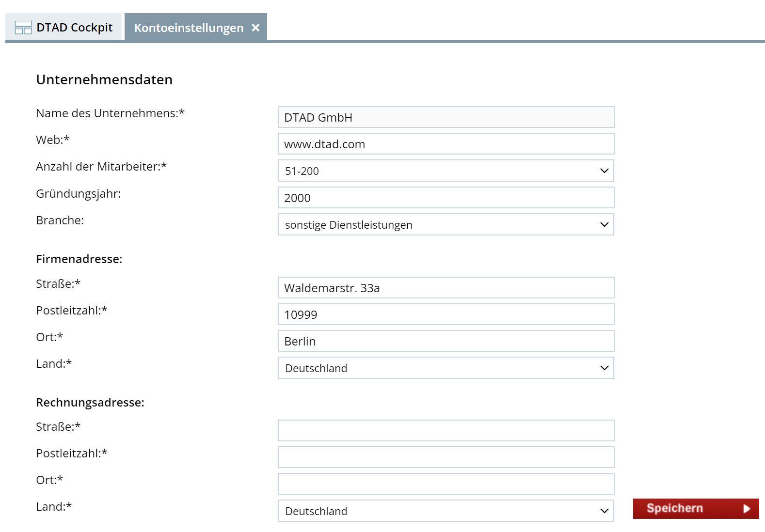Click the Branche: label
Viewport: 765px width, 532px height.
click(x=60, y=220)
